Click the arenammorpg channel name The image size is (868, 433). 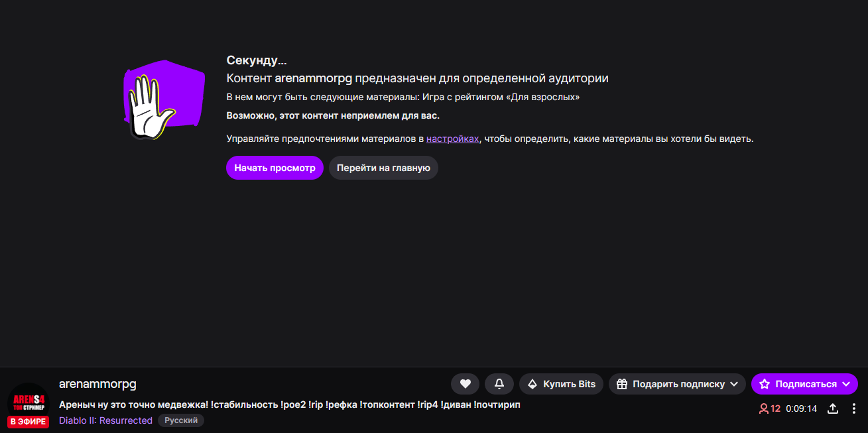[97, 384]
